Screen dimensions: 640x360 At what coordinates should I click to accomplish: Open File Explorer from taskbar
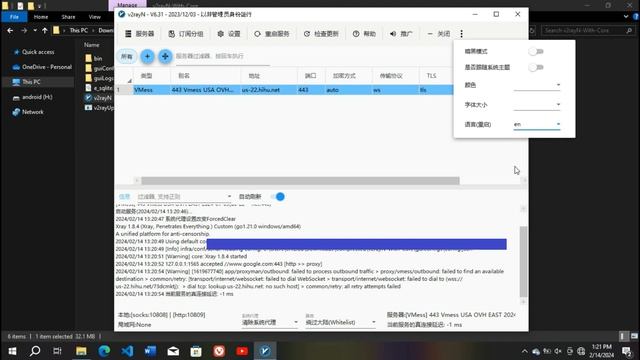point(81,351)
